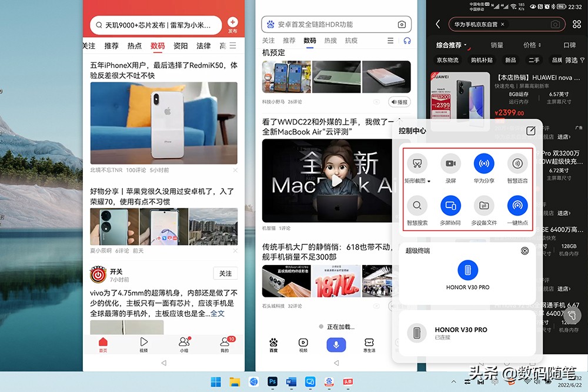Image resolution: width=588 pixels, height=392 pixels.
Task: Open the 综合推荐 sort dropdown
Action: 450,45
